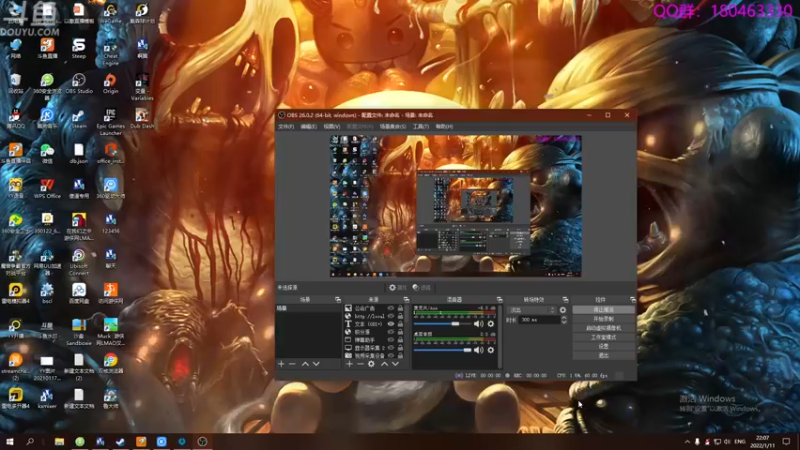Toggle lock on 文本 (GDI+) source

click(401, 324)
